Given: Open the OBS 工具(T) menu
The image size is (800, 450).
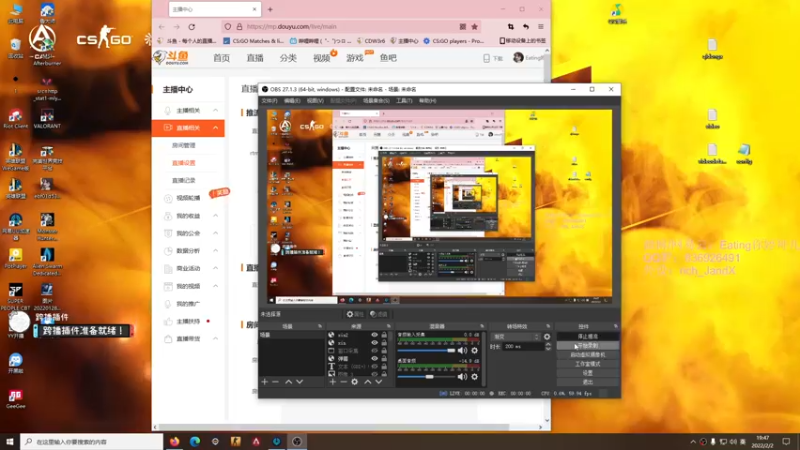Looking at the screenshot, I should [x=404, y=101].
